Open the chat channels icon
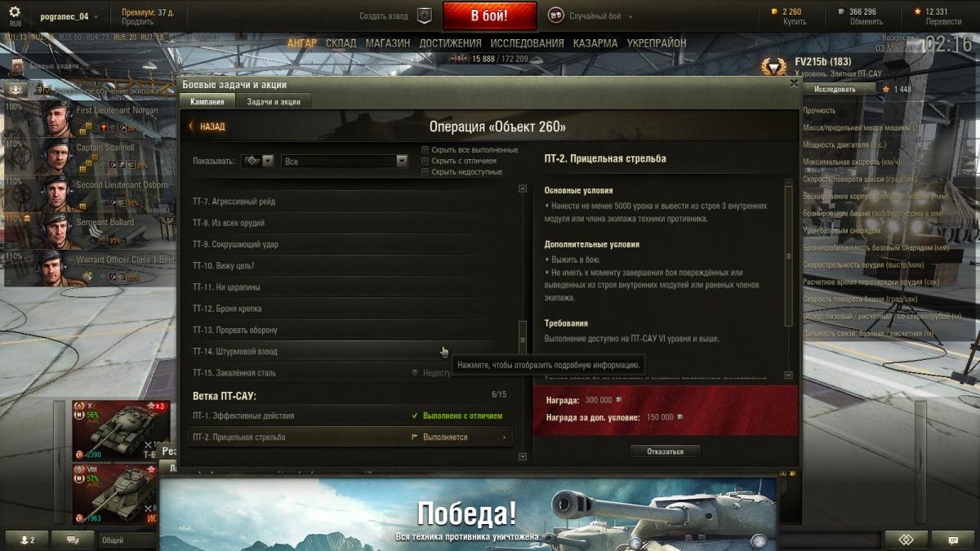The image size is (980, 551). click(x=73, y=540)
